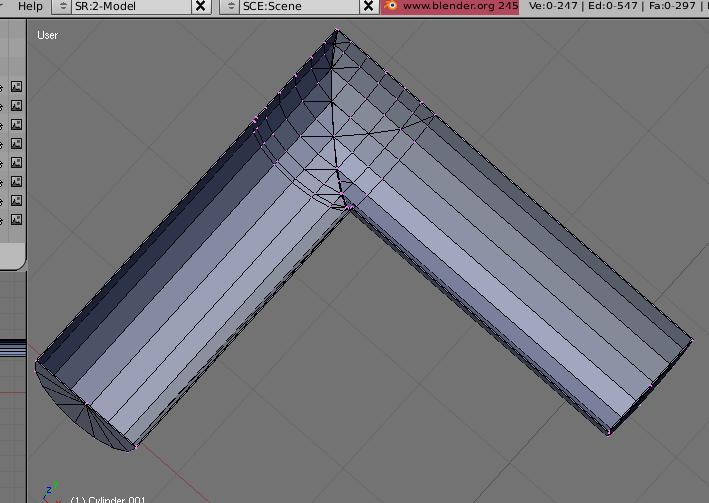The height and width of the screenshot is (503, 709).
Task: Delete SCE:Scene with its X button
Action: pos(369,6)
